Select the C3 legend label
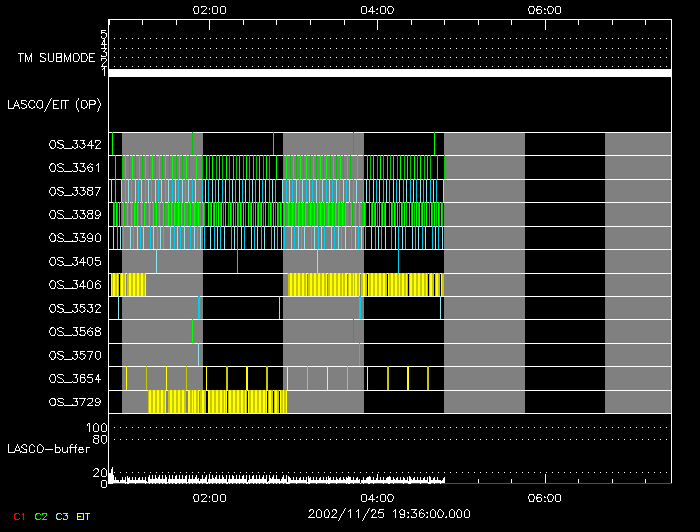 tap(62, 516)
